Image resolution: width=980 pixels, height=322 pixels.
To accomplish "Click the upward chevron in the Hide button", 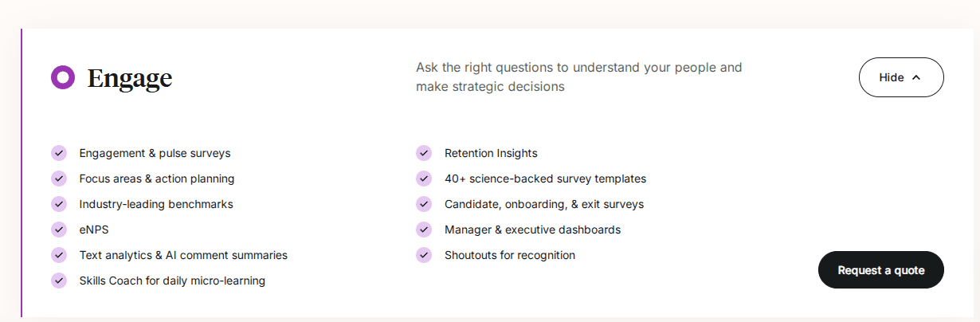I will pyautogui.click(x=915, y=77).
